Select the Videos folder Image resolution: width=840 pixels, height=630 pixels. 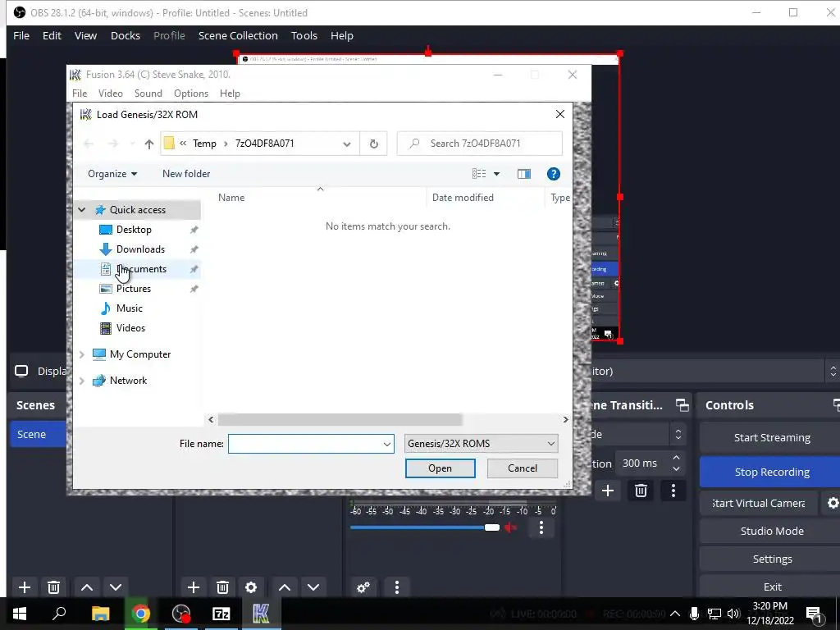coord(130,328)
